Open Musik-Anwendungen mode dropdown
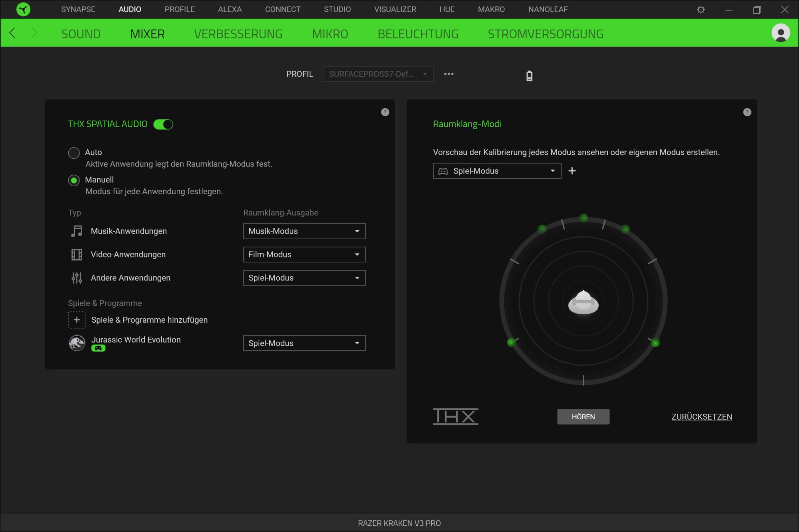The height and width of the screenshot is (532, 799). point(304,231)
